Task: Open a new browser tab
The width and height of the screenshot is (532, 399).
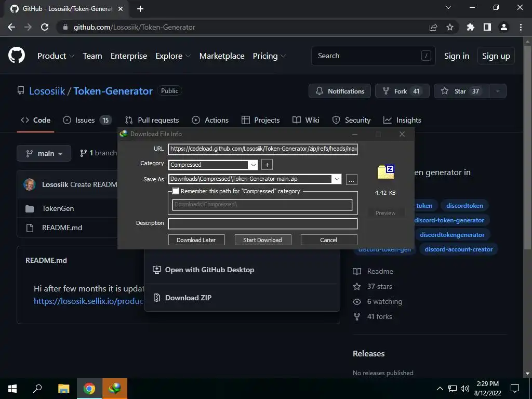Action: (x=140, y=9)
